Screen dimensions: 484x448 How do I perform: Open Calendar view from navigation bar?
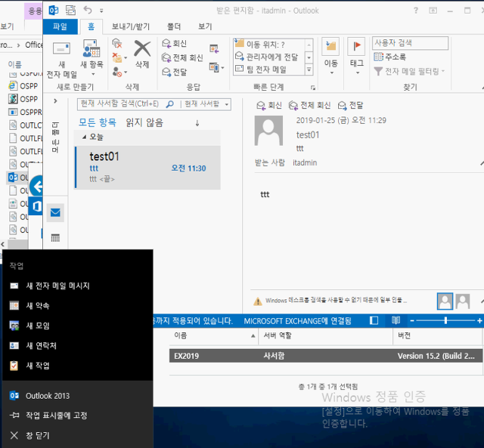[55, 238]
